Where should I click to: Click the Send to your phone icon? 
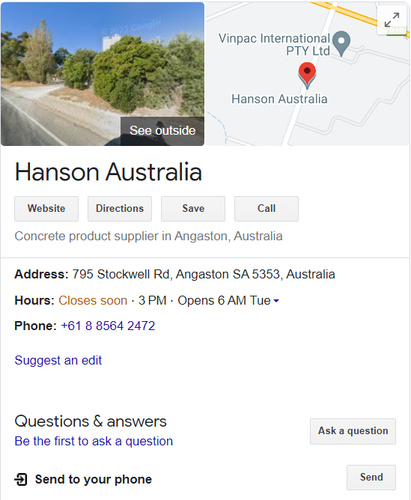click(x=21, y=479)
